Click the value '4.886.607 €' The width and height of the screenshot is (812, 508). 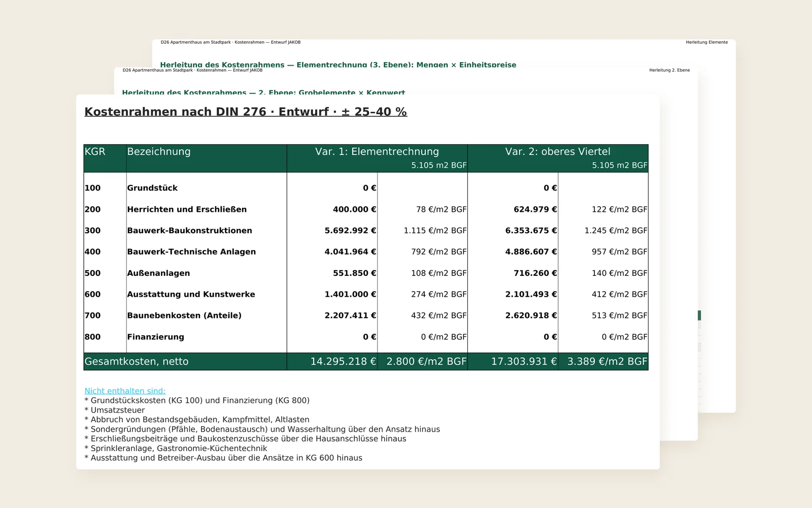(531, 252)
